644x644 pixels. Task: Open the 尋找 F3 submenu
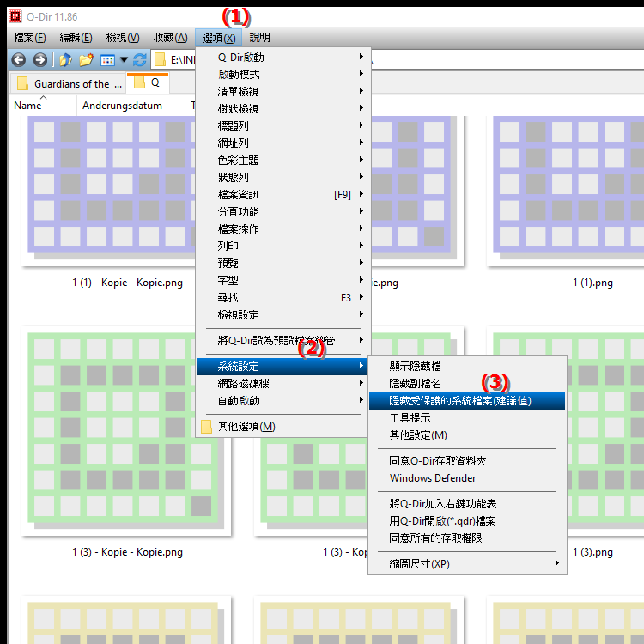(283, 298)
